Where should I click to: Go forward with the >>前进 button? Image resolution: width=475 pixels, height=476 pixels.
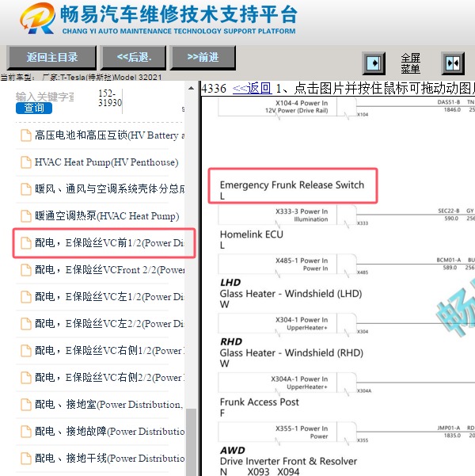click(203, 57)
